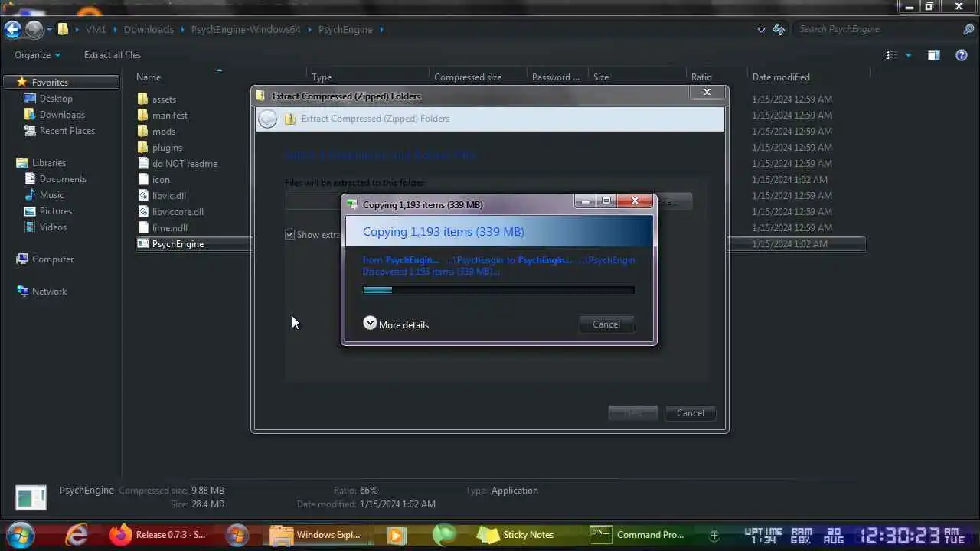Sort by the Type column header
Viewport: 980px width, 551px height.
pyautogui.click(x=322, y=77)
